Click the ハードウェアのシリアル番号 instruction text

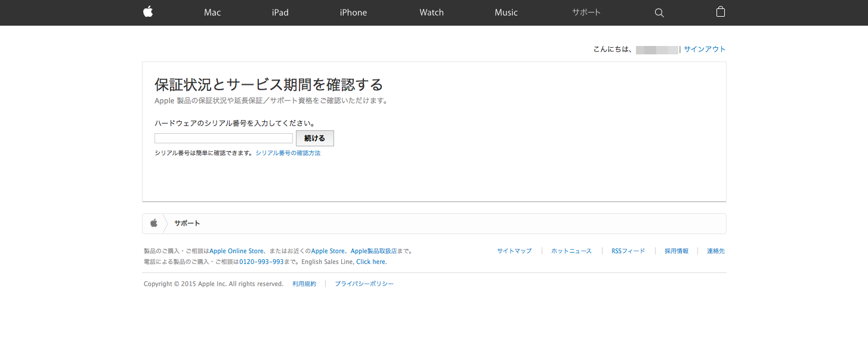tap(235, 124)
